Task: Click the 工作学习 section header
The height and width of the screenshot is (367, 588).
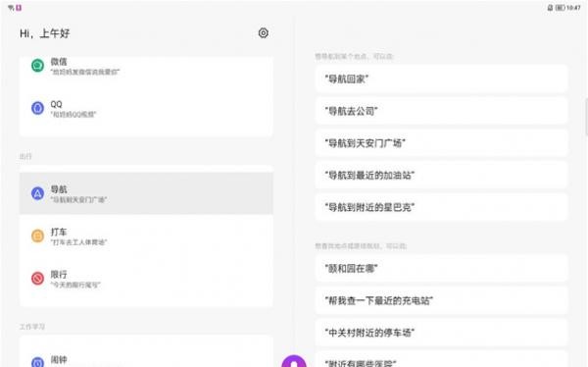Action: pos(32,327)
